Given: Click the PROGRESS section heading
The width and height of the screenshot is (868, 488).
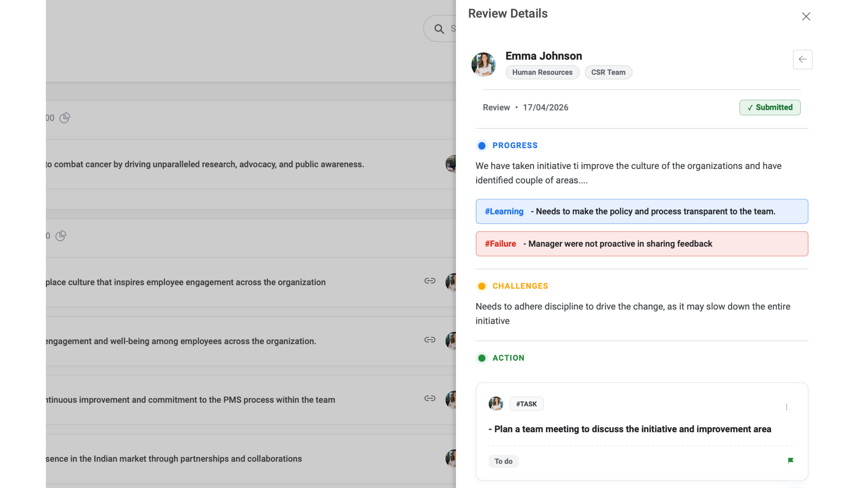Looking at the screenshot, I should (515, 145).
